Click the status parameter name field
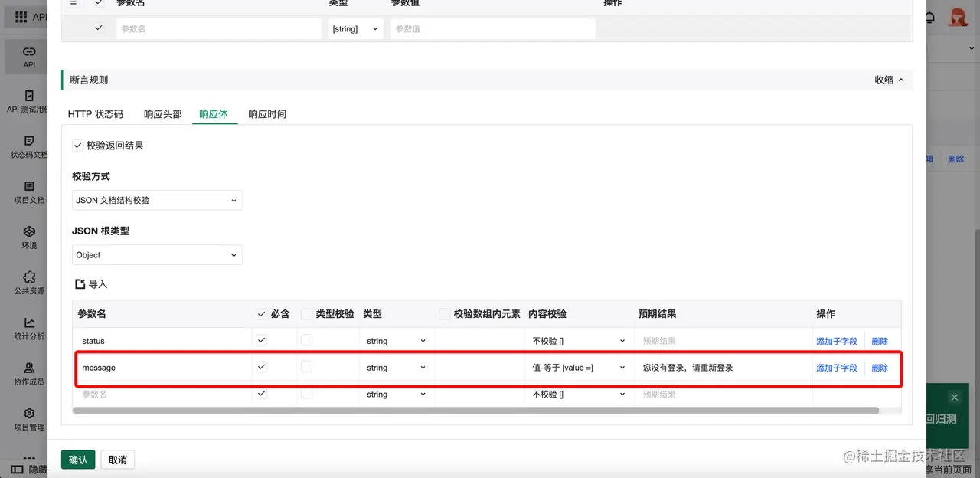980x478 pixels. pos(163,341)
